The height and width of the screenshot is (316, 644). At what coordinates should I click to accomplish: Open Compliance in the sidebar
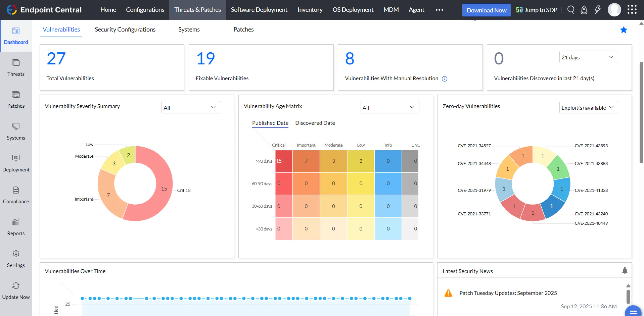coord(16,195)
